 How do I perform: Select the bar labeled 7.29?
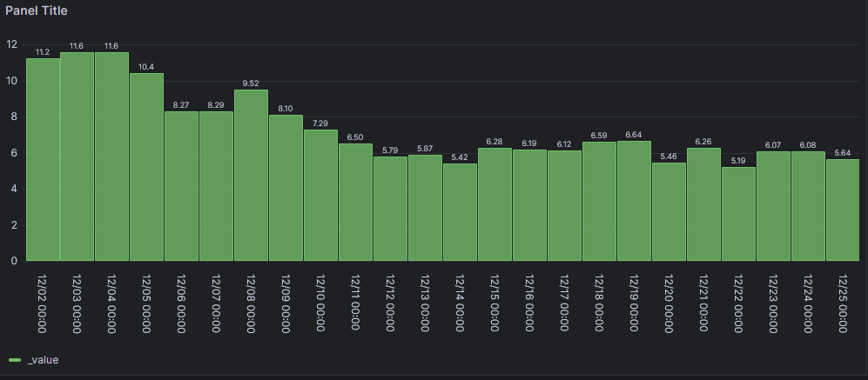tap(320, 195)
